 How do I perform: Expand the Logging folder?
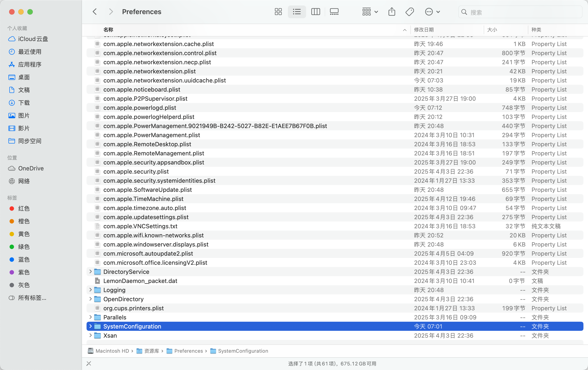click(x=90, y=290)
